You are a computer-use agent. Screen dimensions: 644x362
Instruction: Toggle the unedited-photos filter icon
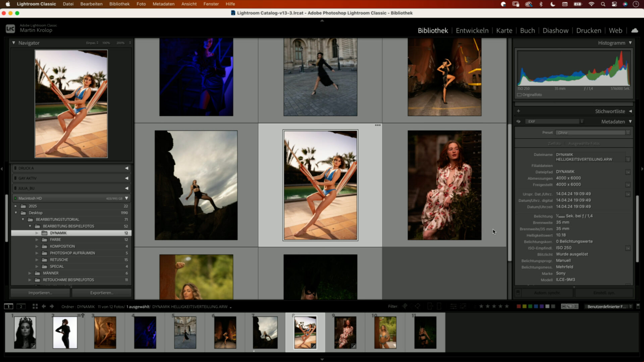coord(463,306)
